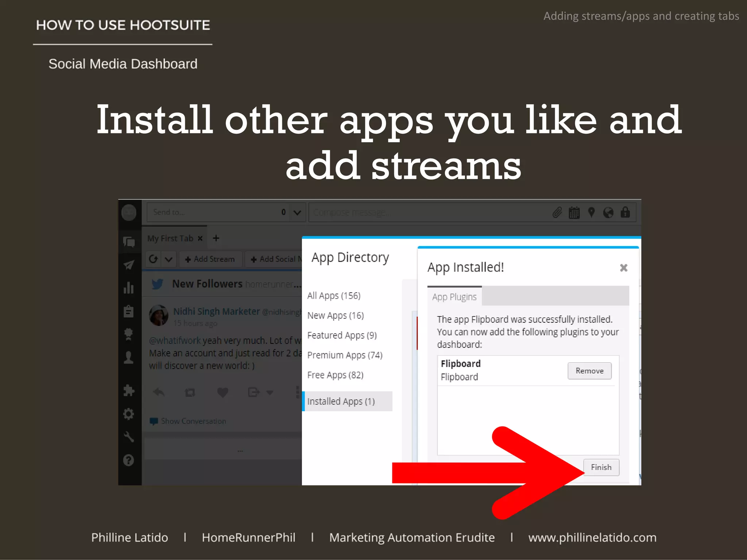Like the tweet with heart icon
The height and width of the screenshot is (560, 747).
(222, 392)
